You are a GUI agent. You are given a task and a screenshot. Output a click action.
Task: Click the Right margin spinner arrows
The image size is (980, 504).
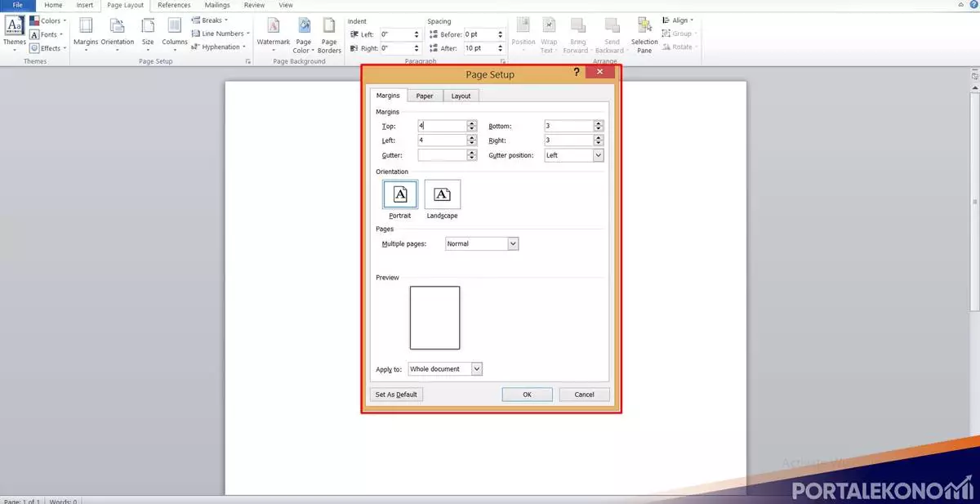click(599, 140)
